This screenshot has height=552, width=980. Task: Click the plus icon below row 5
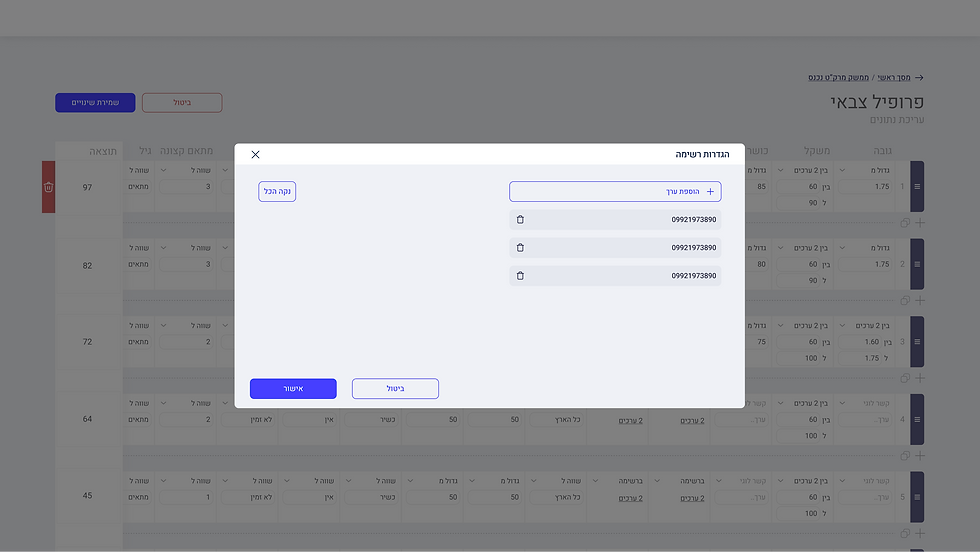tap(920, 533)
